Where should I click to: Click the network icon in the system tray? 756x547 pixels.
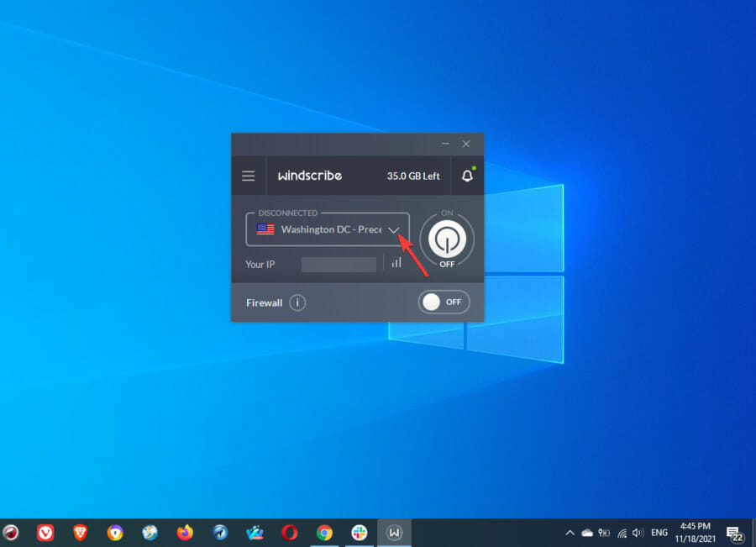(x=622, y=532)
